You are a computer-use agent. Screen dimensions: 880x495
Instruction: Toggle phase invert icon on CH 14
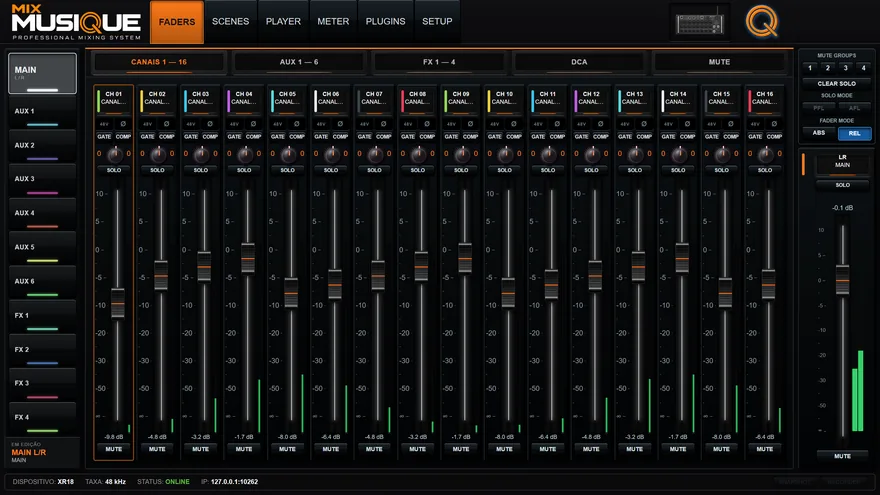pos(688,123)
